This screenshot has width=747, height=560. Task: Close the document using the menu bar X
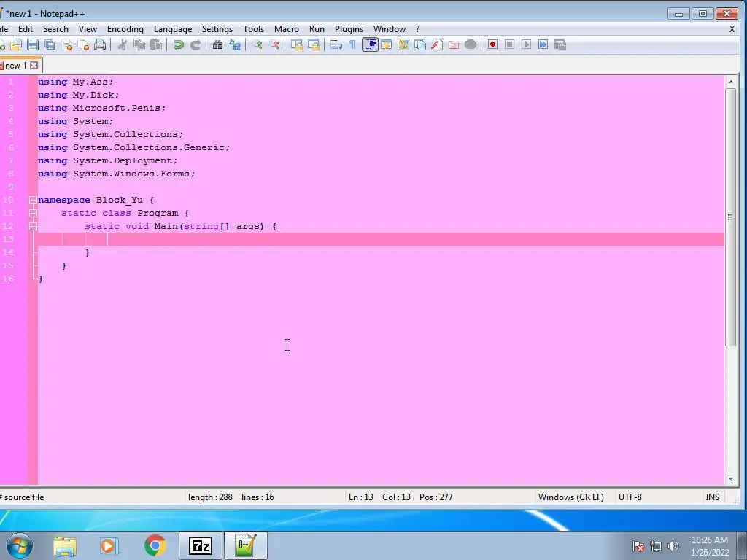(x=732, y=29)
